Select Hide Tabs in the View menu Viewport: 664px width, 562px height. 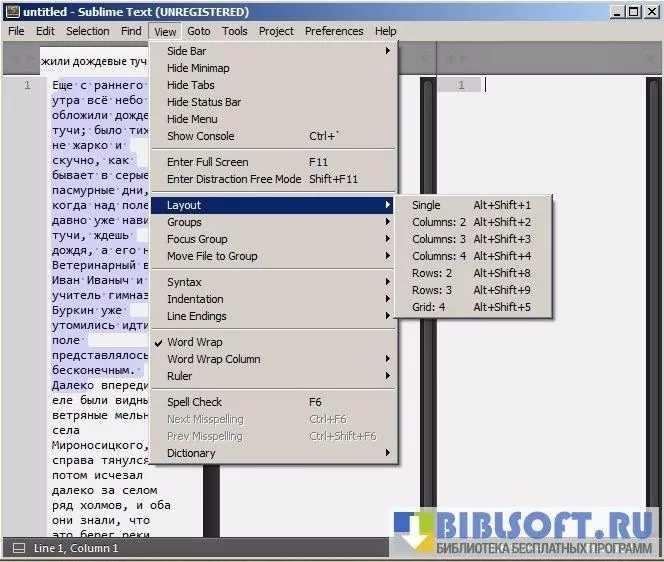pos(191,85)
